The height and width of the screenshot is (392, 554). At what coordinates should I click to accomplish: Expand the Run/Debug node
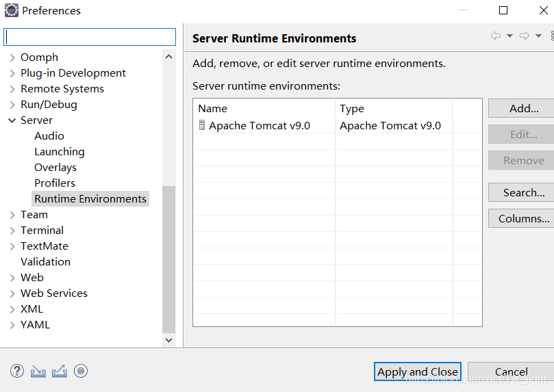tap(12, 105)
